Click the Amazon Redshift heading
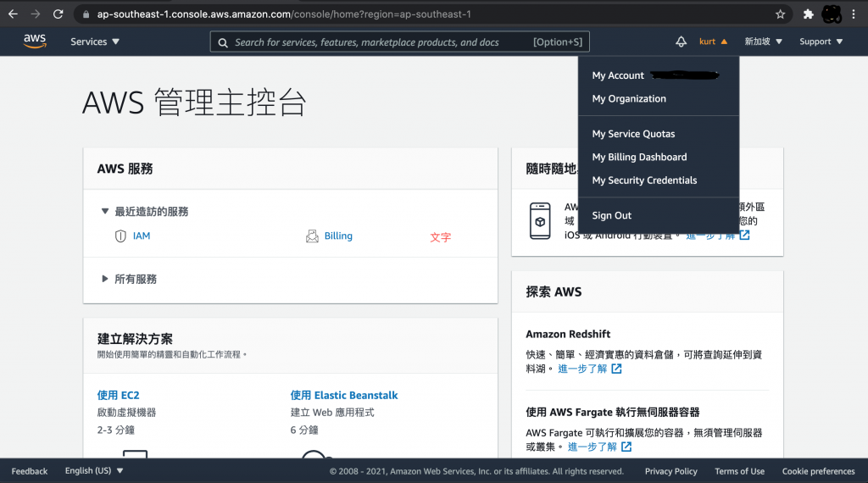The width and height of the screenshot is (868, 483). pos(568,334)
